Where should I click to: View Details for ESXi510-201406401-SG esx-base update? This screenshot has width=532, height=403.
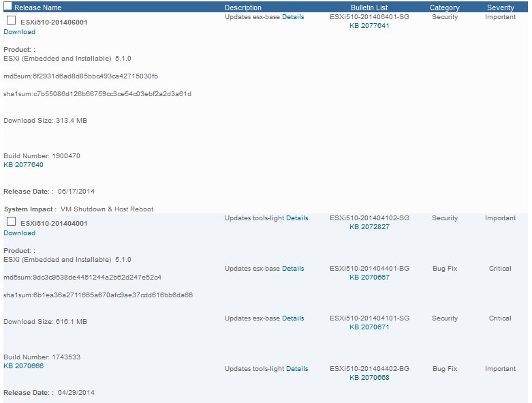pyautogui.click(x=293, y=17)
